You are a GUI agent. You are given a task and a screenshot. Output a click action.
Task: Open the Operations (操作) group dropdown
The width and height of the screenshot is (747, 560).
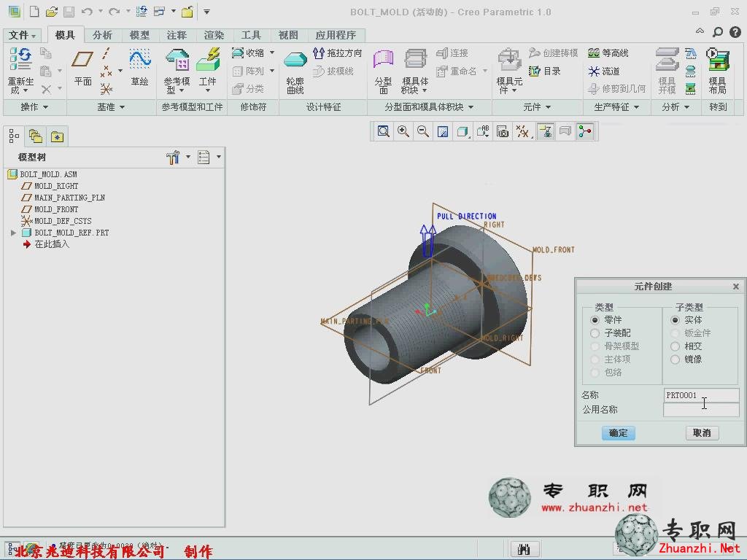point(34,107)
